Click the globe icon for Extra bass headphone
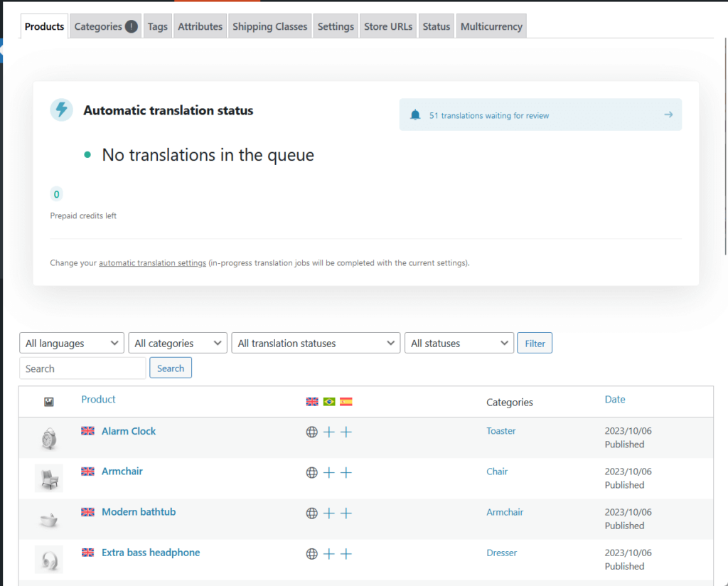This screenshot has width=728, height=586. click(311, 553)
